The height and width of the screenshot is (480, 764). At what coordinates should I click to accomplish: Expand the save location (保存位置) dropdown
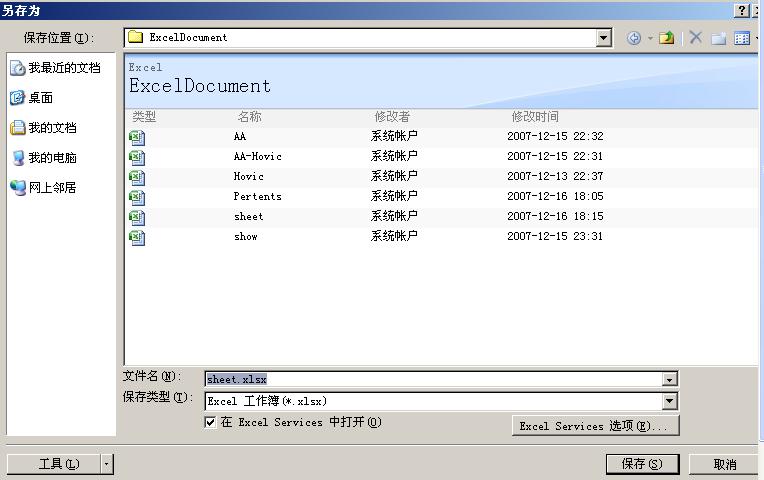pyautogui.click(x=604, y=38)
